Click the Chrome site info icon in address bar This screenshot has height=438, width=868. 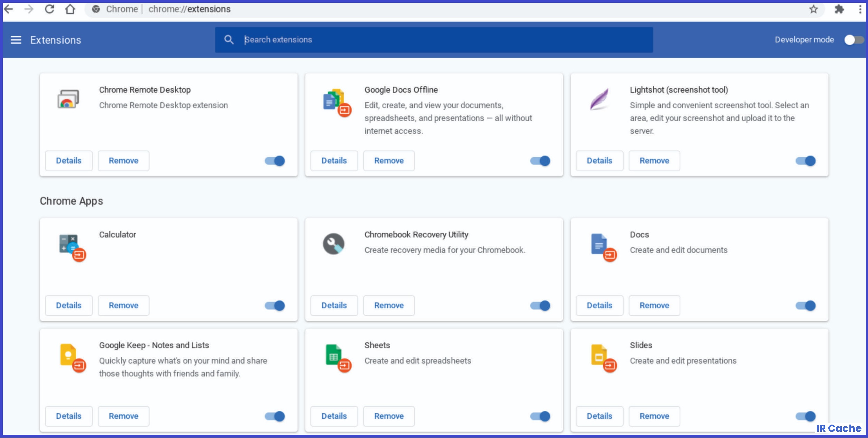pos(96,9)
